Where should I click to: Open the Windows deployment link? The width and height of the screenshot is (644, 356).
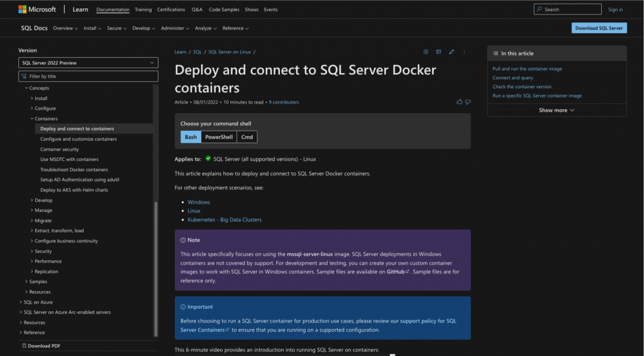point(199,202)
